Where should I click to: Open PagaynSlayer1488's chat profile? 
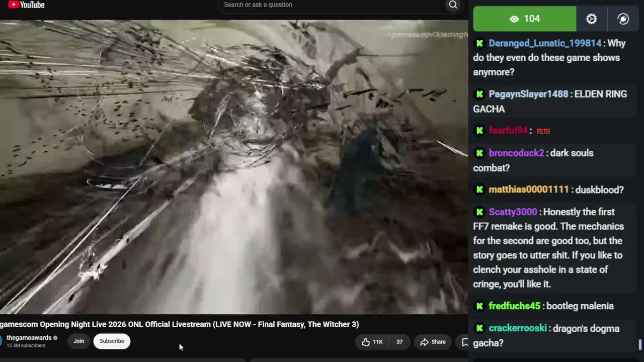[x=528, y=94]
